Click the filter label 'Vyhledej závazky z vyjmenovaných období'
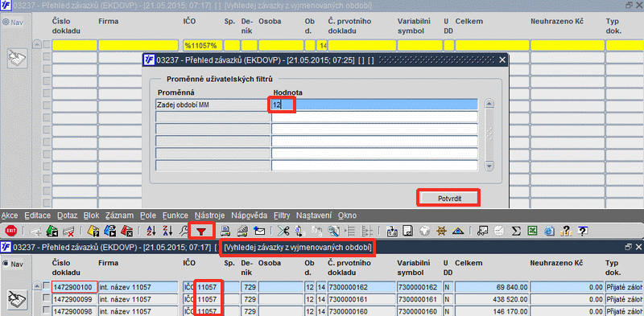 click(x=298, y=248)
